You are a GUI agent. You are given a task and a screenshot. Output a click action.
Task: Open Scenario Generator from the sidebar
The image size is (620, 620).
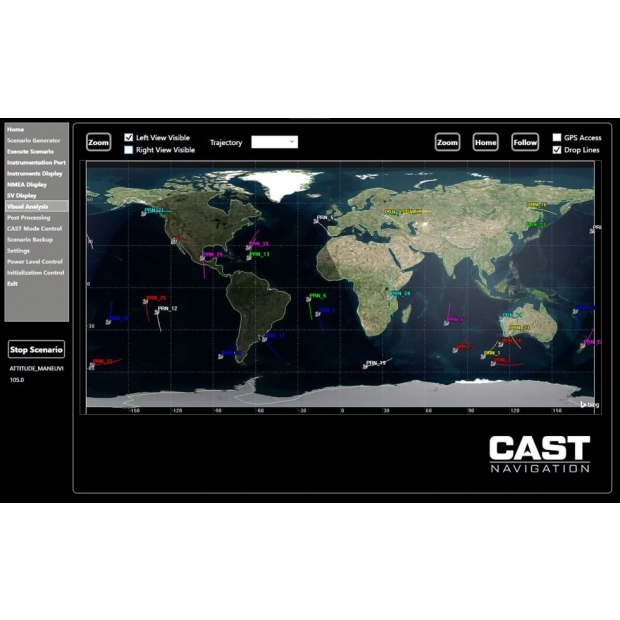[x=33, y=140]
